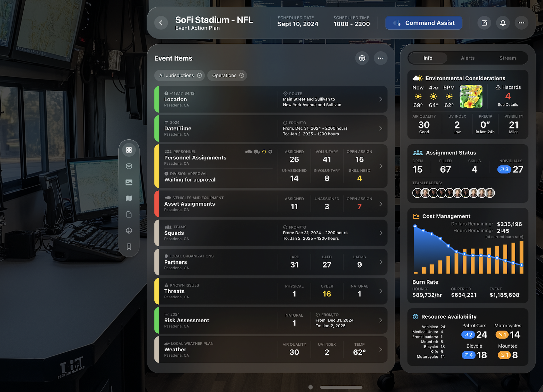543x392 pixels.
Task: Expand the Date/Time row chevron
Action: tap(381, 129)
